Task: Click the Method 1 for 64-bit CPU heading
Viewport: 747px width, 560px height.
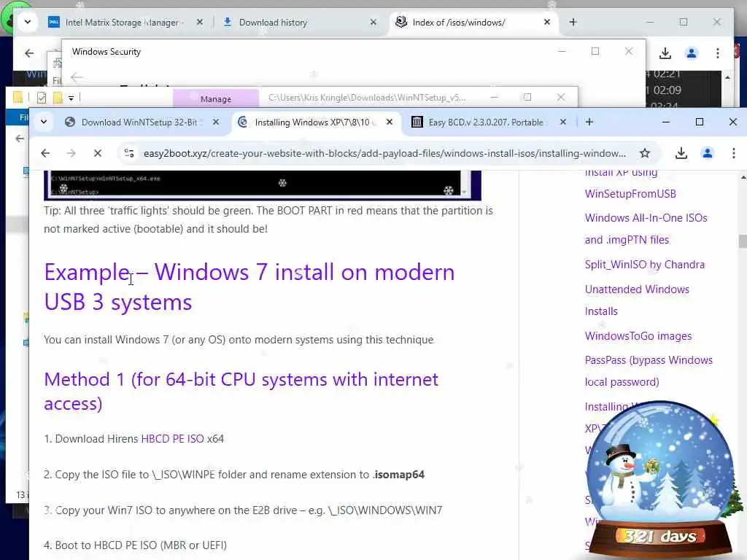Action: [x=241, y=392]
